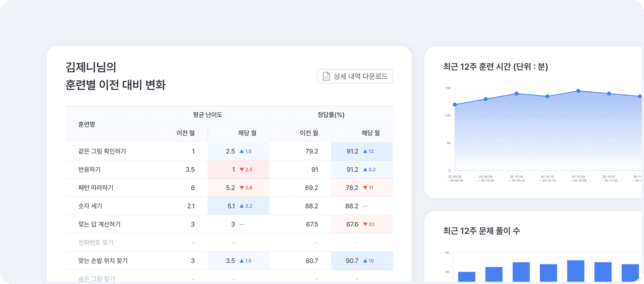Click the up arrow beside 10 in 맞는 손발 위치 찾기 row

(365, 261)
